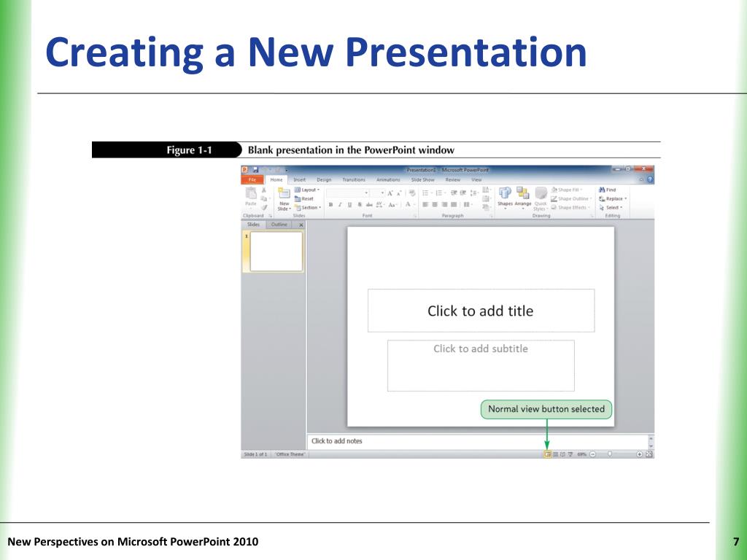
Task: Click the Cut scissors icon
Action: (x=264, y=190)
